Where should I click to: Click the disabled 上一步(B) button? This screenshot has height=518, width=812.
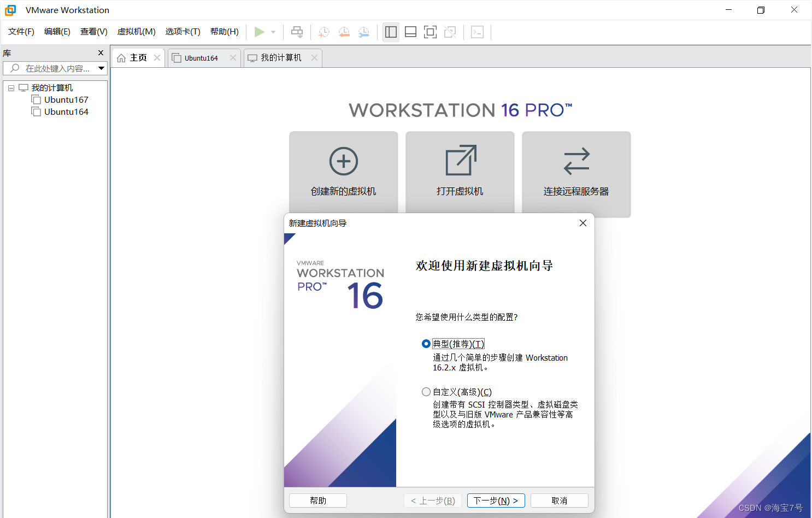[x=433, y=501]
